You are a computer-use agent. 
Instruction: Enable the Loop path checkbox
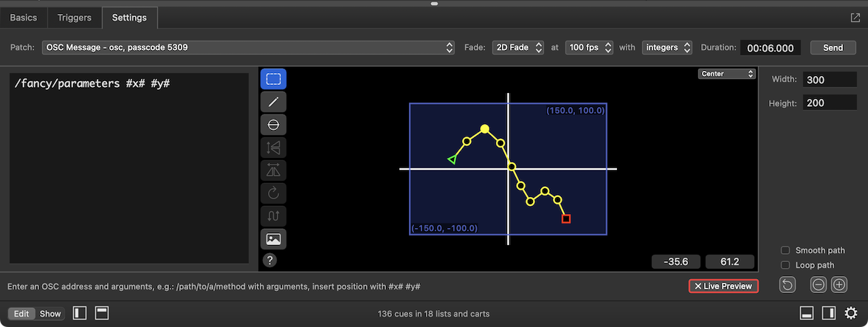tap(785, 265)
